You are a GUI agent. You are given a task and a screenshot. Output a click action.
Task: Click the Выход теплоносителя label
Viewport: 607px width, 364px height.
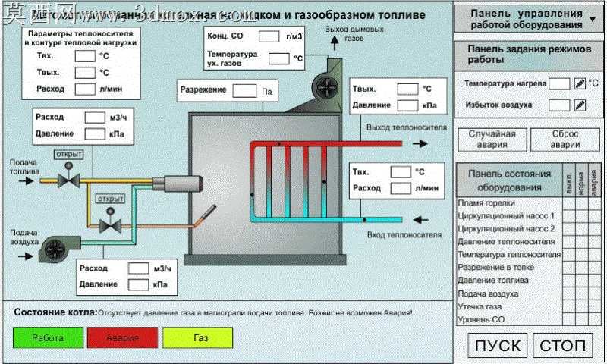click(407, 127)
